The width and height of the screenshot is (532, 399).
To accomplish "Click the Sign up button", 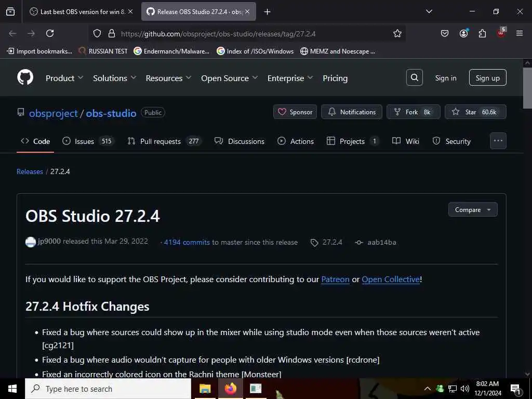I will pos(487,78).
